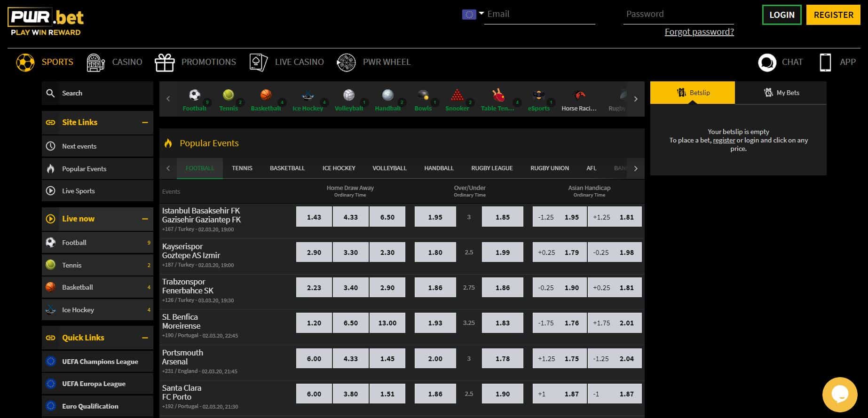This screenshot has width=868, height=418.
Task: Open Live Casino via playing cards icon
Action: click(x=259, y=62)
